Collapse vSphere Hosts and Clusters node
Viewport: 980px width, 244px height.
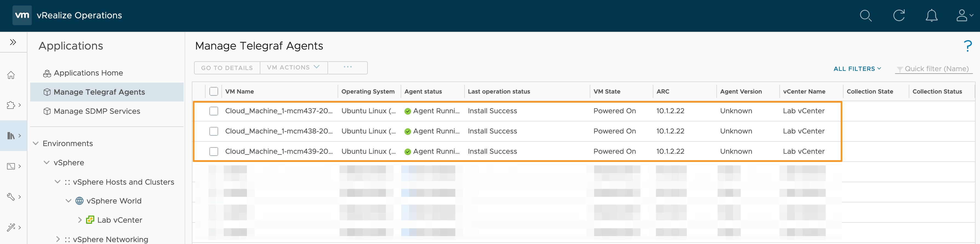pyautogui.click(x=58, y=182)
